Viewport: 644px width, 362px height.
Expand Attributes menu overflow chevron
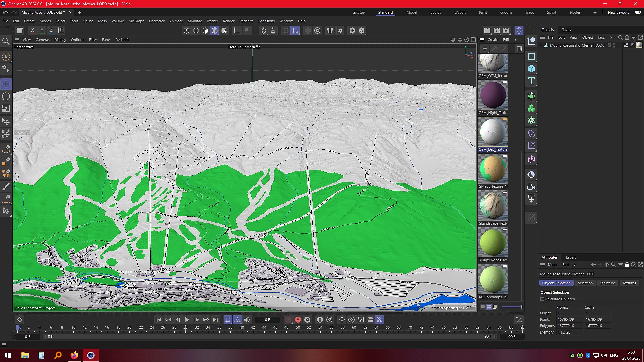pyautogui.click(x=575, y=265)
